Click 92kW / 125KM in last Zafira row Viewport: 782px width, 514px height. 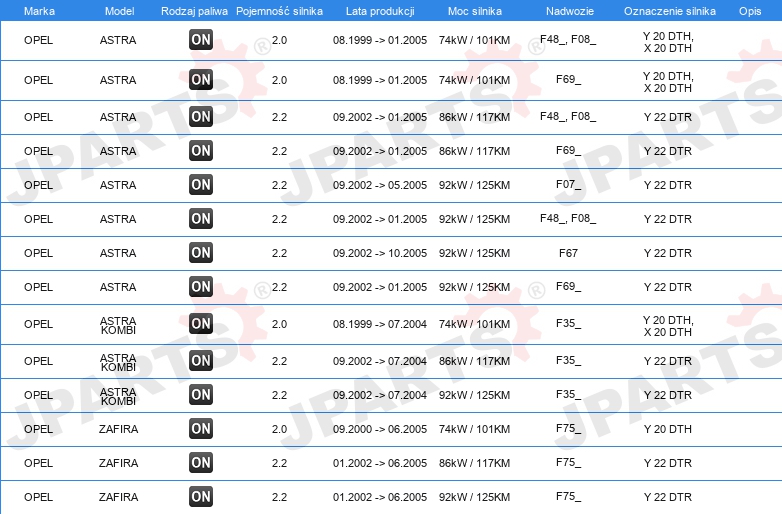point(474,497)
